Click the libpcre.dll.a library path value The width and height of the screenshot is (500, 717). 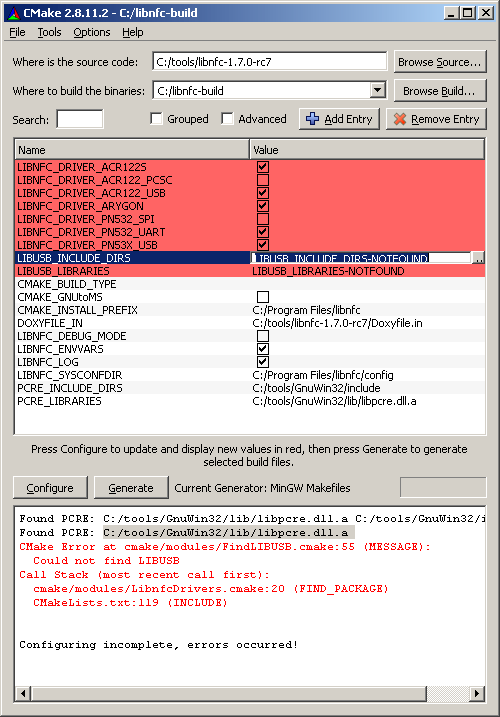[x=334, y=401]
